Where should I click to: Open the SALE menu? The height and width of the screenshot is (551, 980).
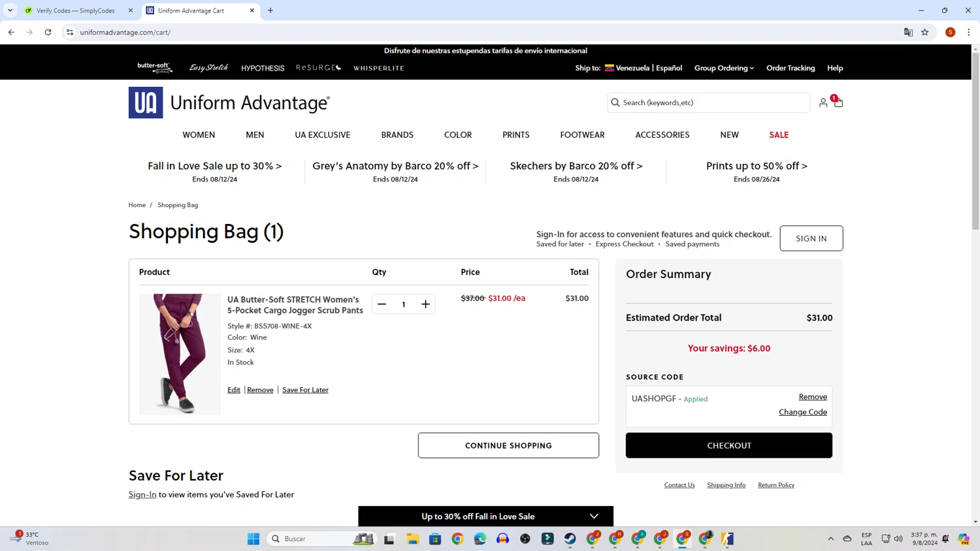(779, 135)
